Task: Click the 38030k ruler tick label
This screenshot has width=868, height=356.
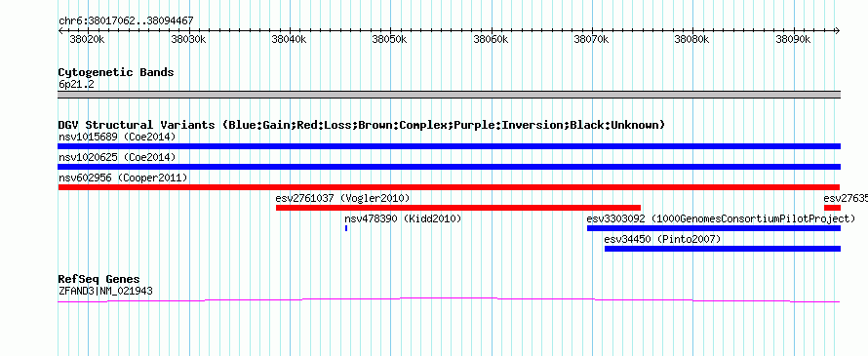Action: 188,39
